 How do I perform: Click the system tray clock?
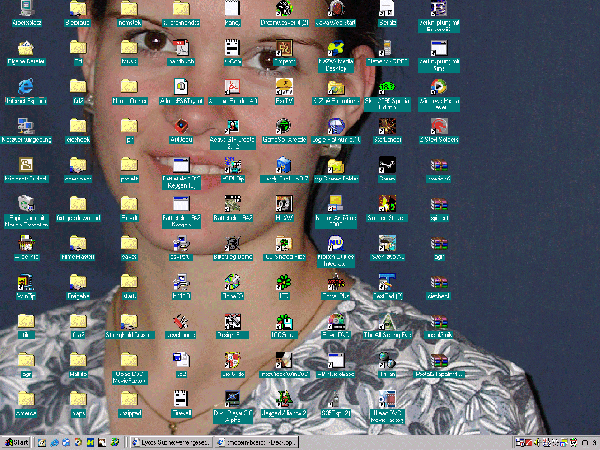[592, 441]
